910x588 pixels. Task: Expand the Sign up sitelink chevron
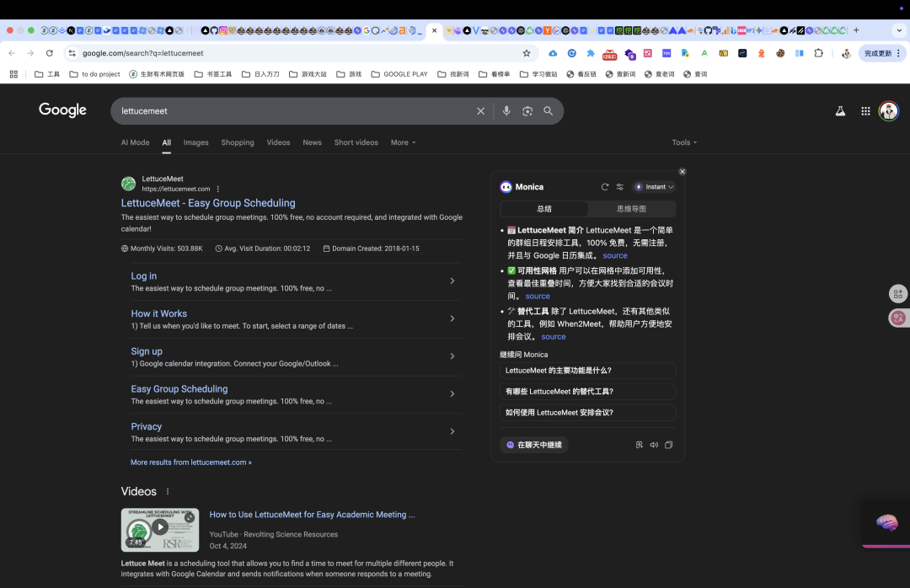pos(452,356)
